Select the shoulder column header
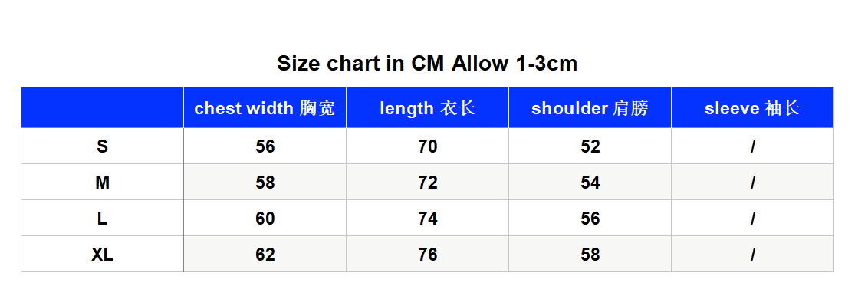 590,108
